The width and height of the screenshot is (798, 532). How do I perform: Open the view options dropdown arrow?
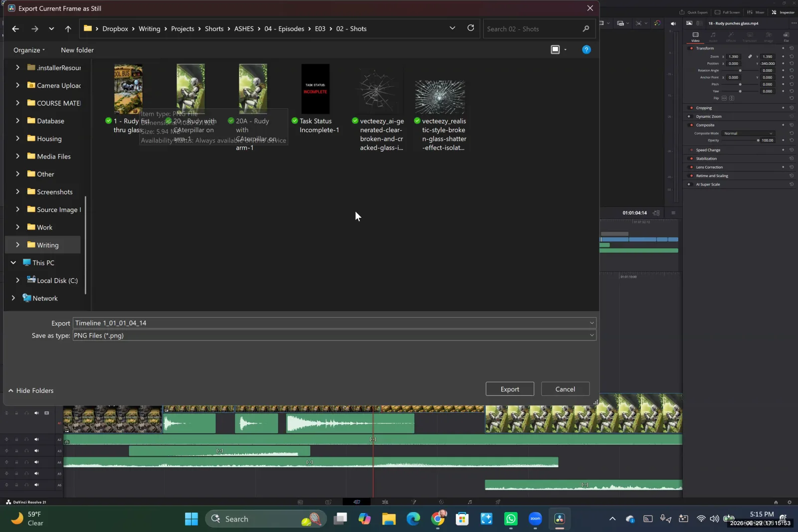point(565,49)
